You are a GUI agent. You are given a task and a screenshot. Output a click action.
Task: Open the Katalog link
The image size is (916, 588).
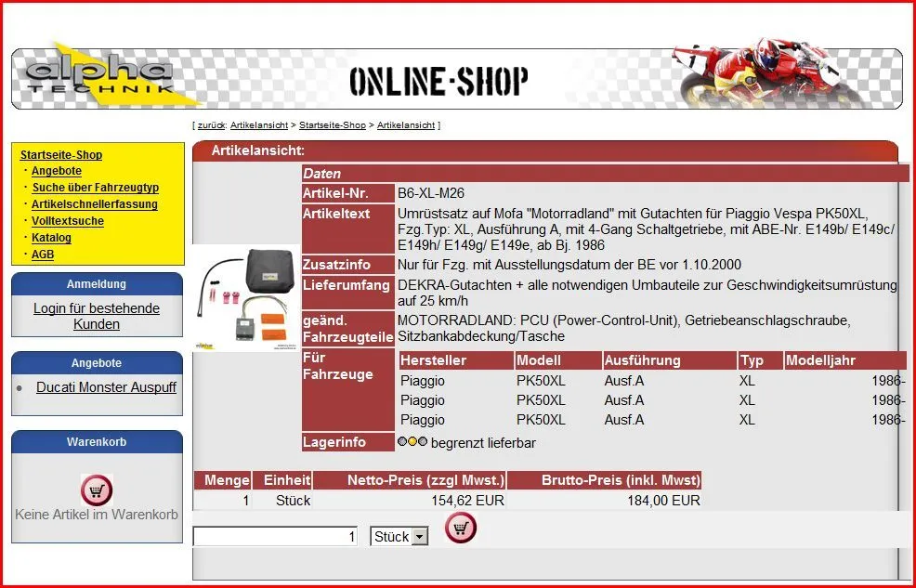pyautogui.click(x=51, y=238)
